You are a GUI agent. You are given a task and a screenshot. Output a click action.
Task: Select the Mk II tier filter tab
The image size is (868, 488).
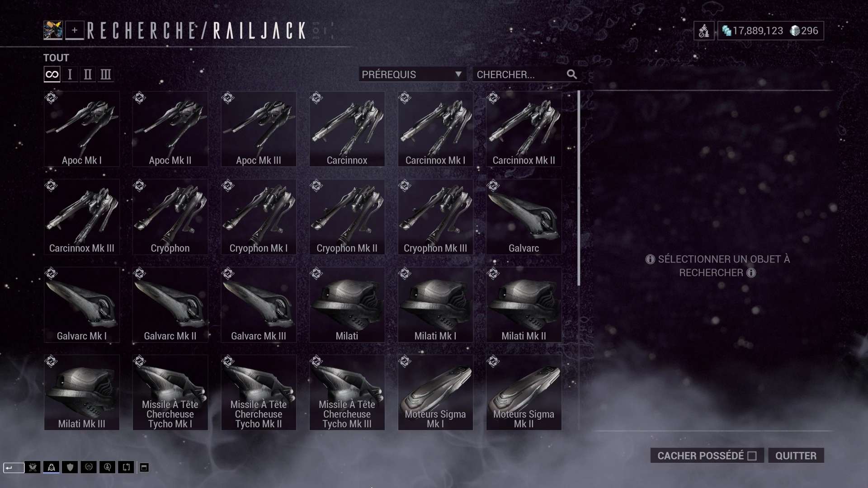(x=88, y=75)
